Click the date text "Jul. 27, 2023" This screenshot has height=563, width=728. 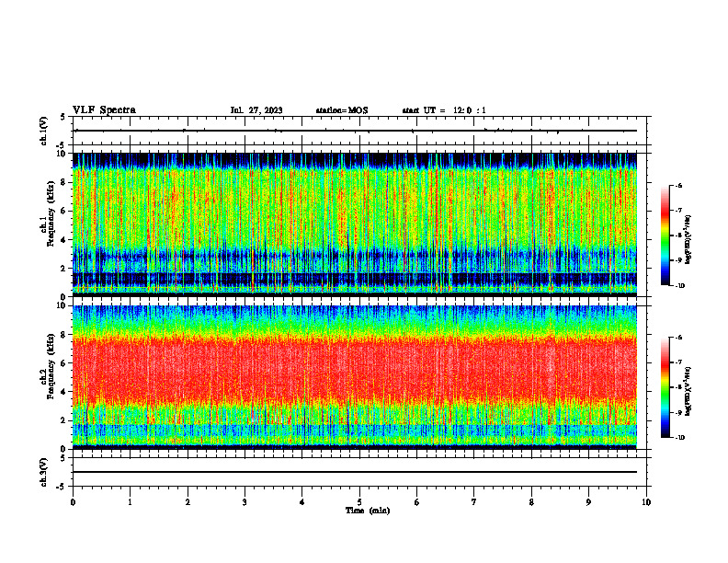coord(256,110)
